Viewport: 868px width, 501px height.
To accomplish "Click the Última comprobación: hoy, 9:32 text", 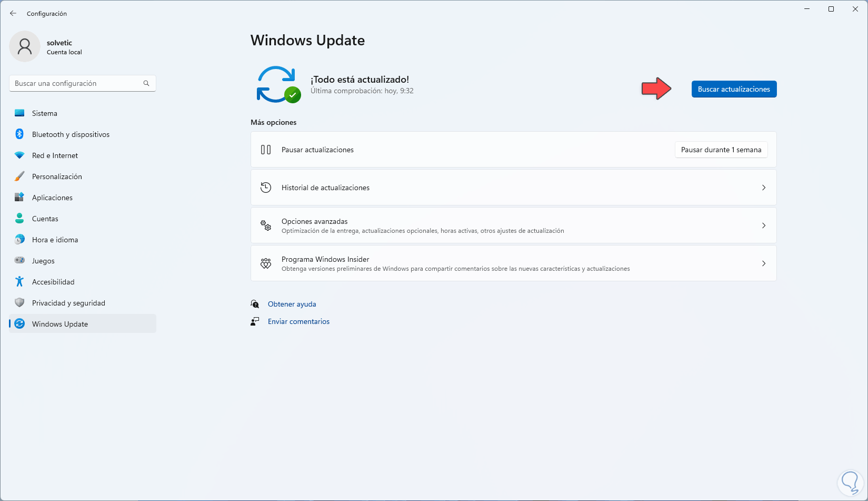I will point(362,91).
